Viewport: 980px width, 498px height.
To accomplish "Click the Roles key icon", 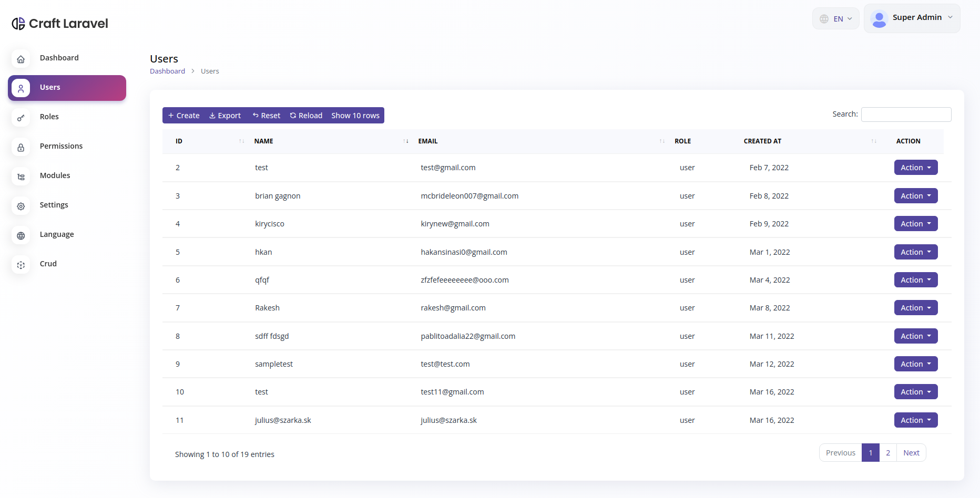I will pos(21,118).
